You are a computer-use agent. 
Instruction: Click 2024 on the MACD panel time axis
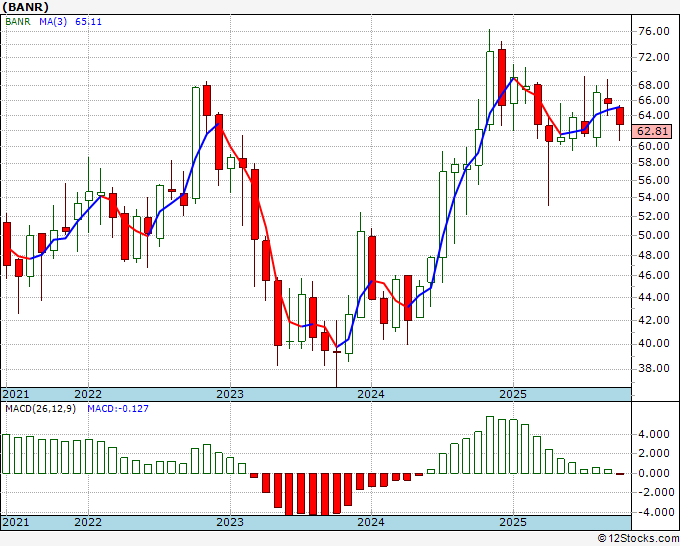click(x=371, y=522)
